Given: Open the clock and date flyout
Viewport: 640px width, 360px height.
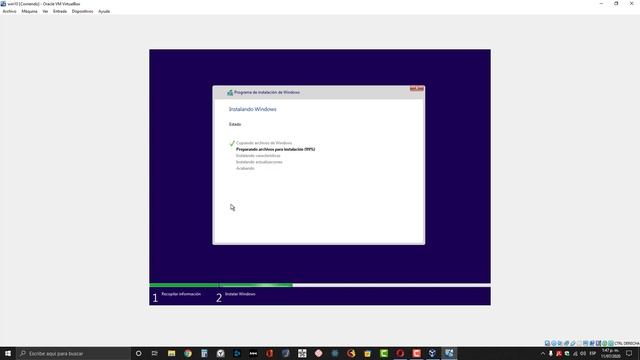Looking at the screenshot, I should point(611,353).
